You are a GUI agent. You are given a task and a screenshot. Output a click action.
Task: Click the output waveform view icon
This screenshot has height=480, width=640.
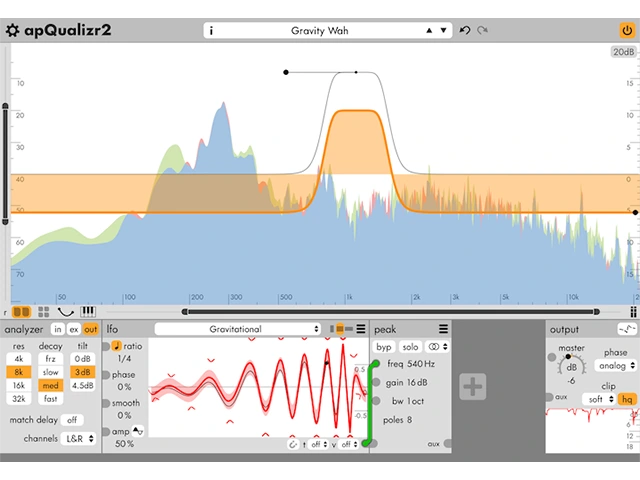click(x=627, y=329)
